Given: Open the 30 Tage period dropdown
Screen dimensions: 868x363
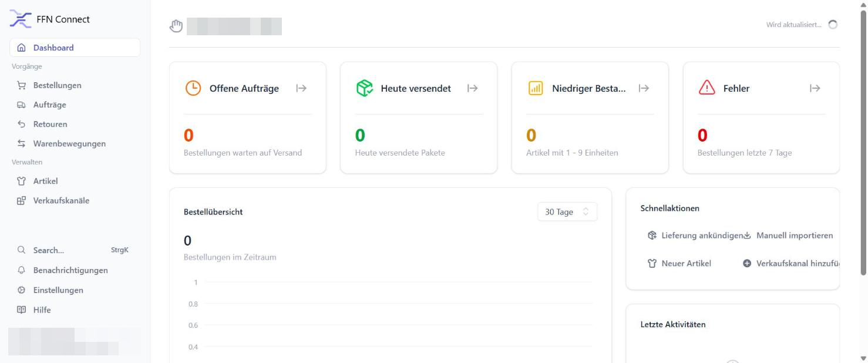Looking at the screenshot, I should tap(567, 212).
